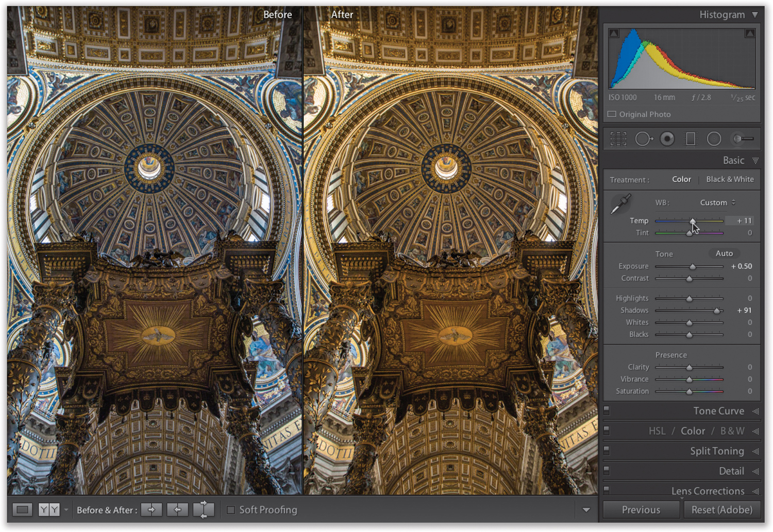Toggle the Split Toning panel switch
The height and width of the screenshot is (532, 773).
[607, 451]
